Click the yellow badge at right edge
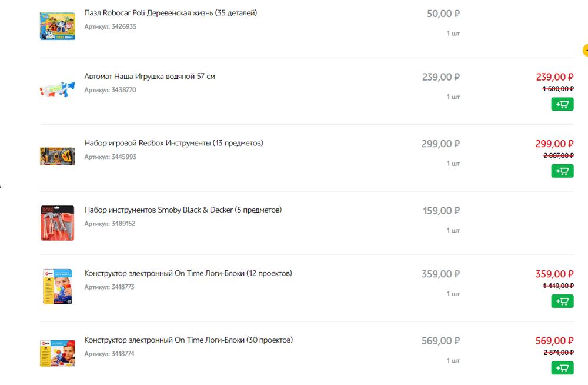The width and height of the screenshot is (588, 385). [x=586, y=51]
